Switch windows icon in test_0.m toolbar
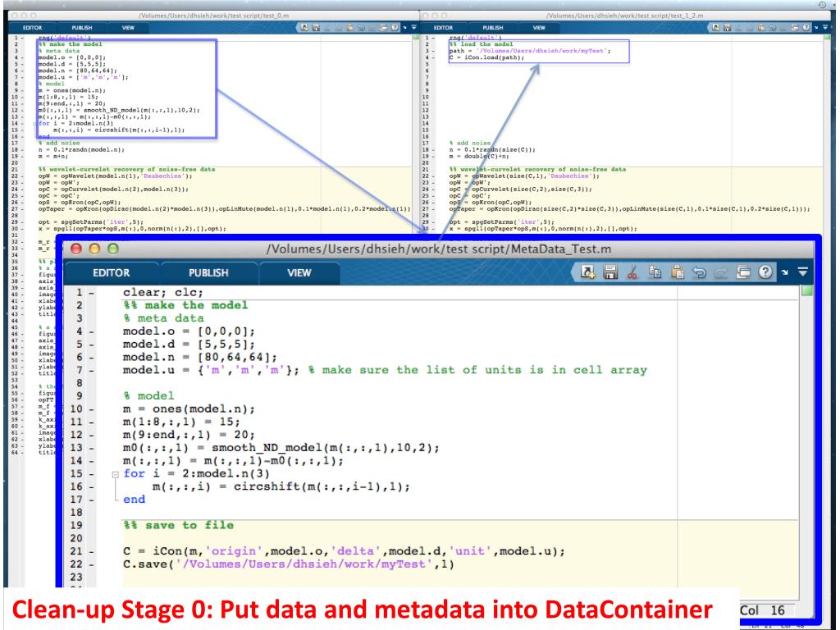Screen dimensions: 840x630 384,27
